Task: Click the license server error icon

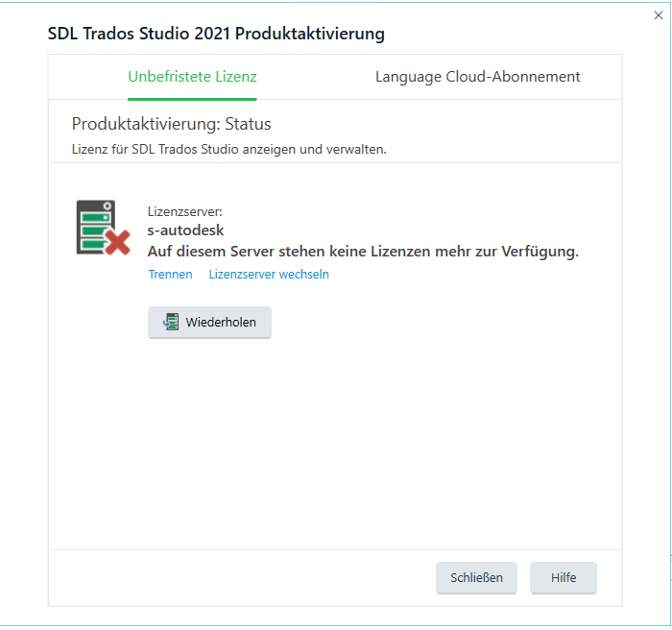Action: pos(103,228)
